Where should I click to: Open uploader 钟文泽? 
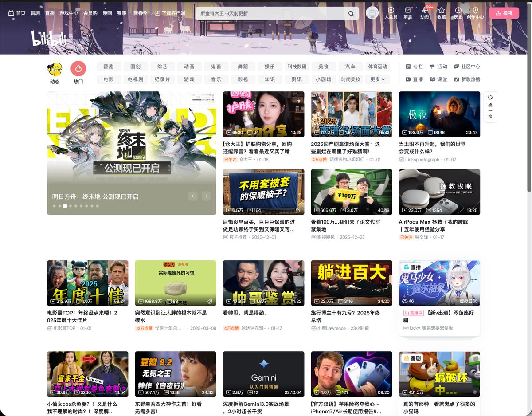point(422,237)
